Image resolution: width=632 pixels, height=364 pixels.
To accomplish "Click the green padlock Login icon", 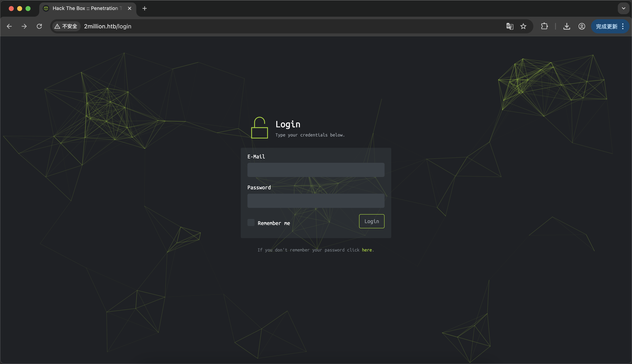I will coord(259,128).
